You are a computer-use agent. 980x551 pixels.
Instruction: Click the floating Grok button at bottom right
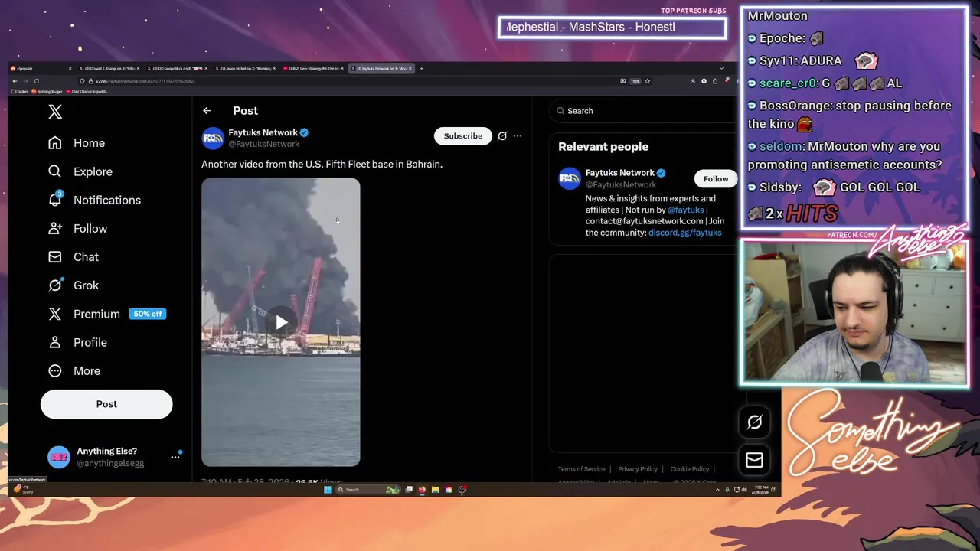coord(754,422)
